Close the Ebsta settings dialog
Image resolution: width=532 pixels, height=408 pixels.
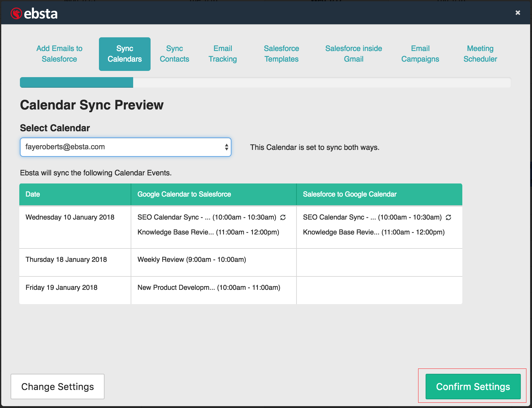518,13
